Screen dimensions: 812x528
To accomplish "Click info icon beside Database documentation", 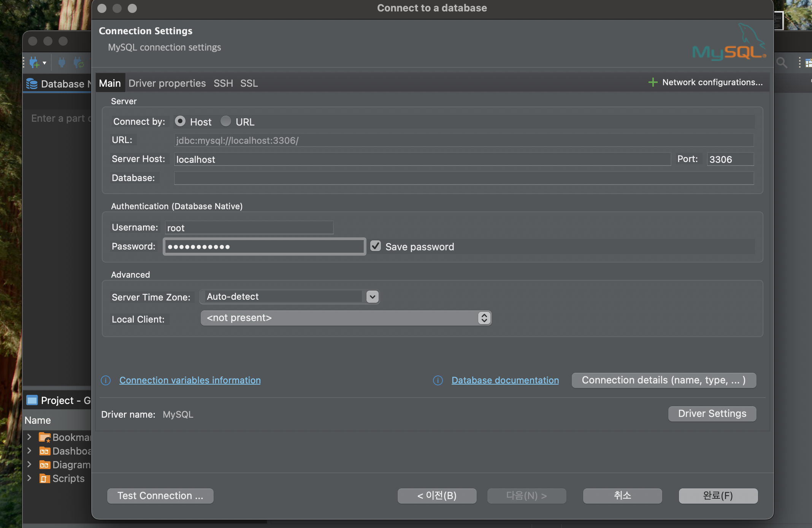I will [438, 380].
